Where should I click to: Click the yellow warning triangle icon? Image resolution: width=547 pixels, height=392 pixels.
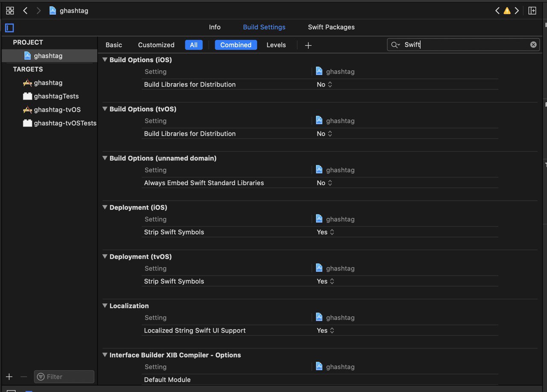pyautogui.click(x=507, y=11)
